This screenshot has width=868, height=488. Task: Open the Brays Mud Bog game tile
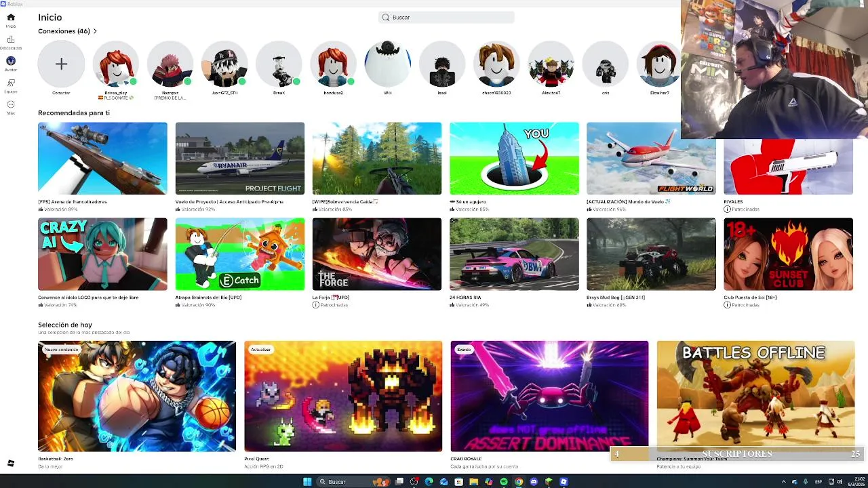(651, 254)
